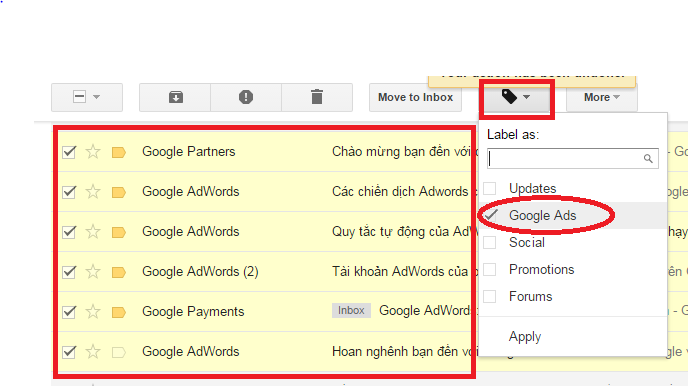The height and width of the screenshot is (386, 688).
Task: Open email 'Các chiến dịch Adwords'
Action: (400, 192)
